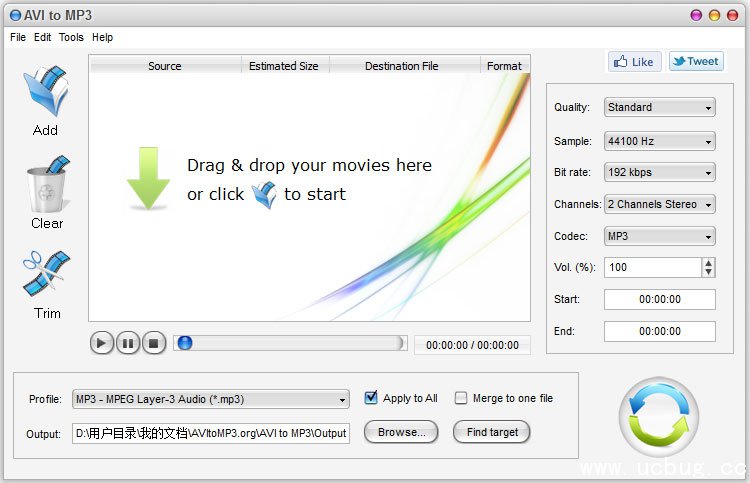The height and width of the screenshot is (483, 750).
Task: Click the Facebook Like button
Action: point(634,61)
